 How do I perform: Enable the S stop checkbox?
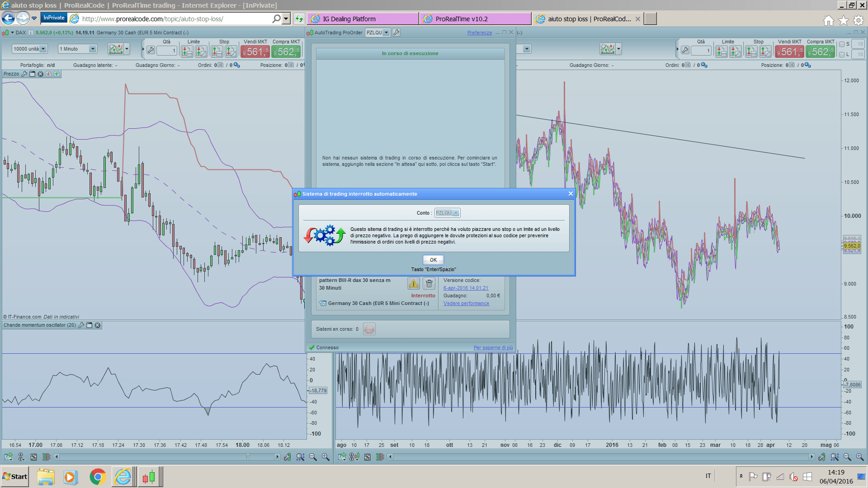[841, 44]
